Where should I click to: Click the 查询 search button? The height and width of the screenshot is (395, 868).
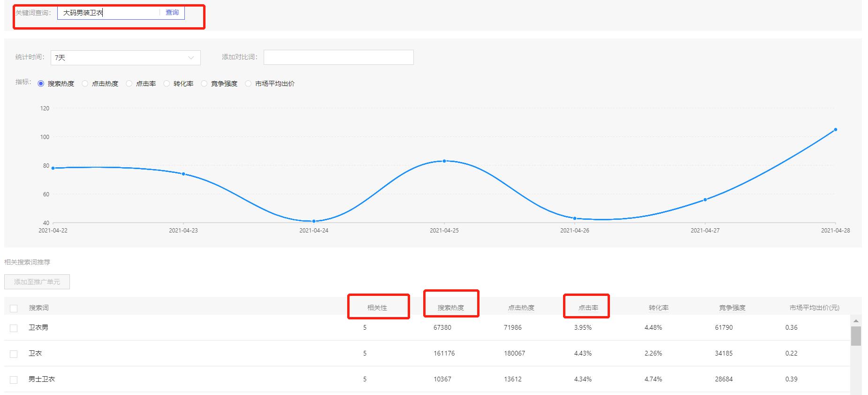pos(172,13)
